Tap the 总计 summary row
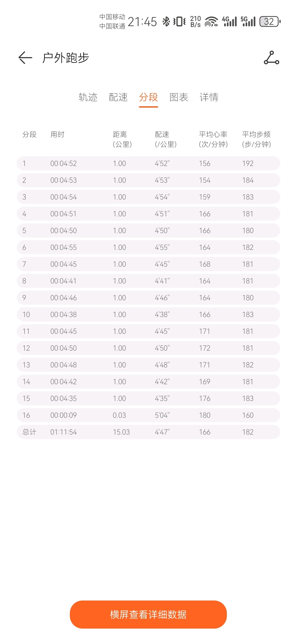 point(148,432)
